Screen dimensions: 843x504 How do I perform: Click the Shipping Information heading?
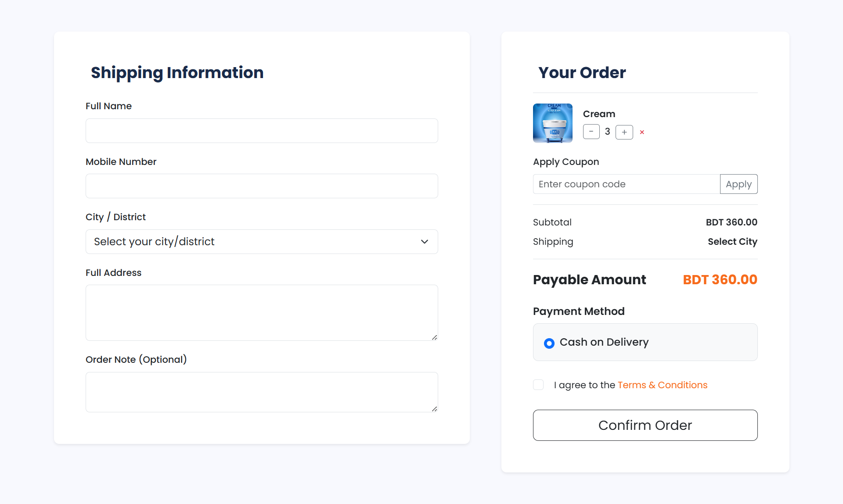(x=177, y=72)
